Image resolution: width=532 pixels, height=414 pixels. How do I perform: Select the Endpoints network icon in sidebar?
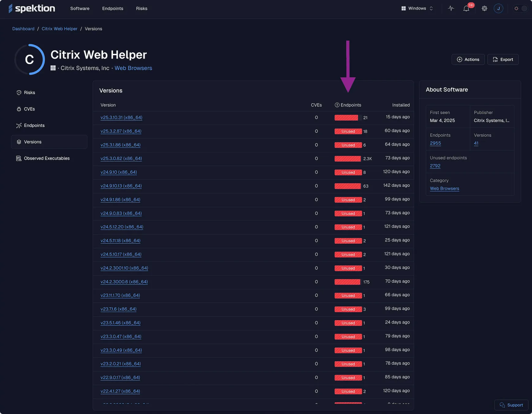[x=19, y=125]
